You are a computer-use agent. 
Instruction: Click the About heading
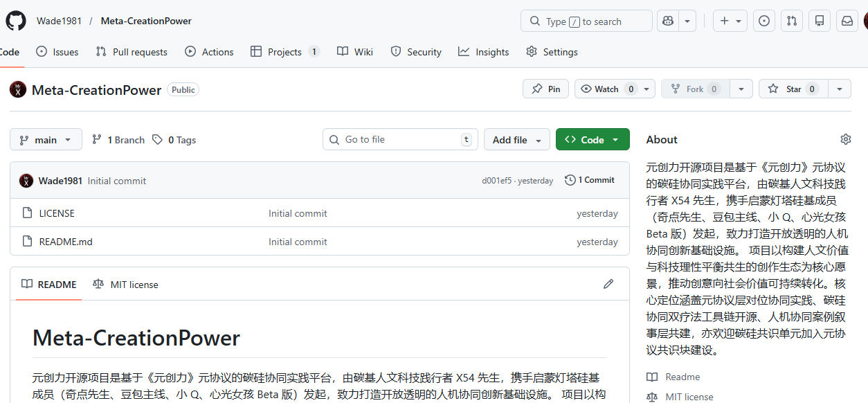(x=662, y=139)
